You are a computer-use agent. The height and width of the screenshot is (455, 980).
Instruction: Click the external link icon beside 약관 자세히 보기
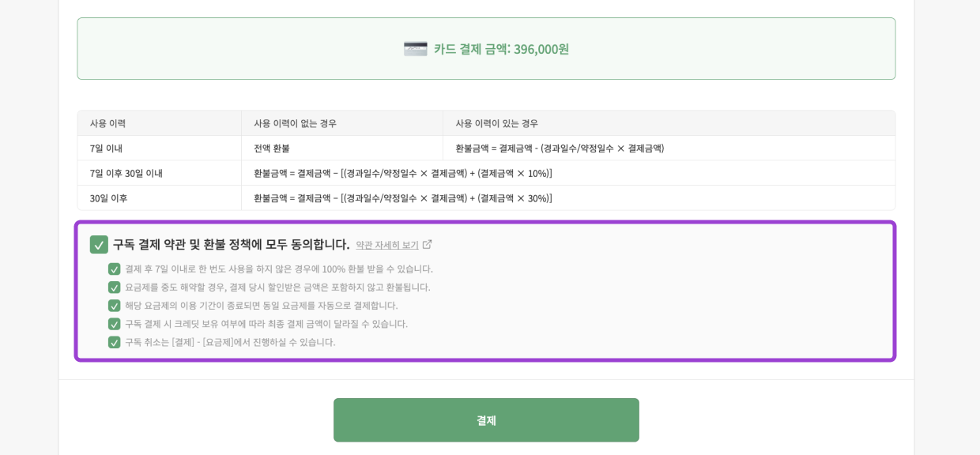point(428,245)
